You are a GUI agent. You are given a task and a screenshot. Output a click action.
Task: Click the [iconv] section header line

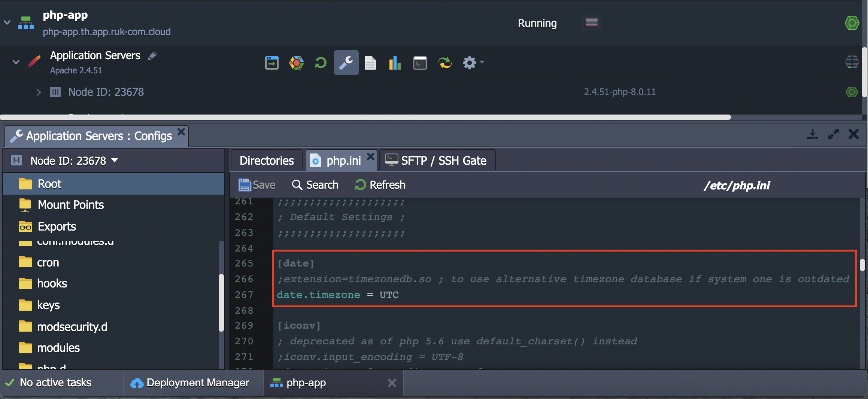(x=299, y=326)
